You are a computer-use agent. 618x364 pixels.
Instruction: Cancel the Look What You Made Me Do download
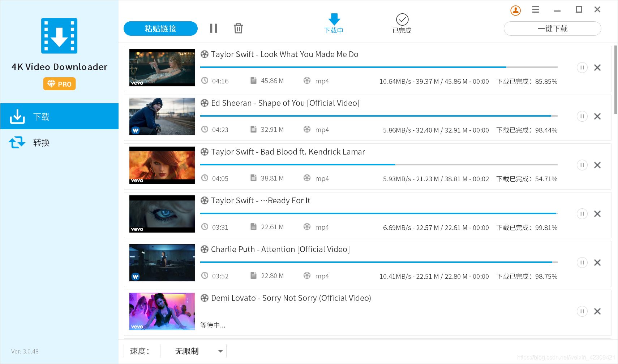[x=597, y=68]
